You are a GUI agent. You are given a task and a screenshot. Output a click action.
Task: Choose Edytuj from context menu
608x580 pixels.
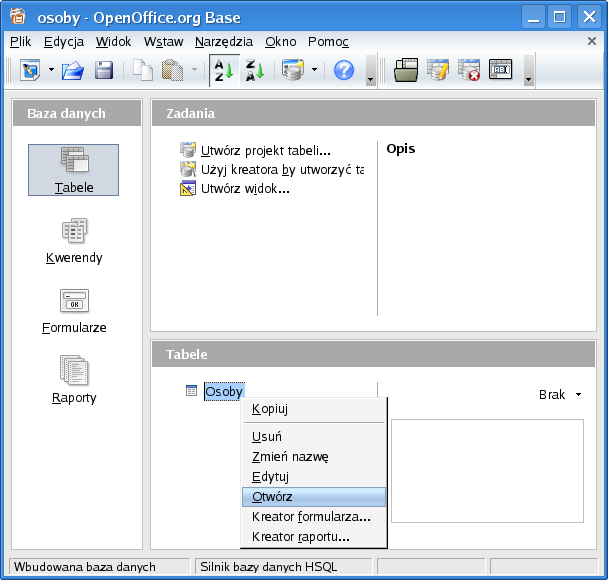[314, 477]
